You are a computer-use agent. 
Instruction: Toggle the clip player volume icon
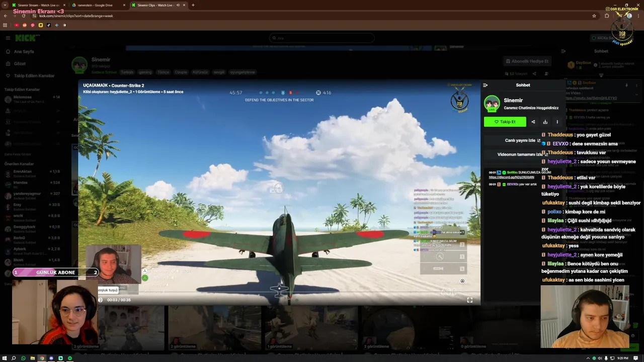(x=100, y=300)
